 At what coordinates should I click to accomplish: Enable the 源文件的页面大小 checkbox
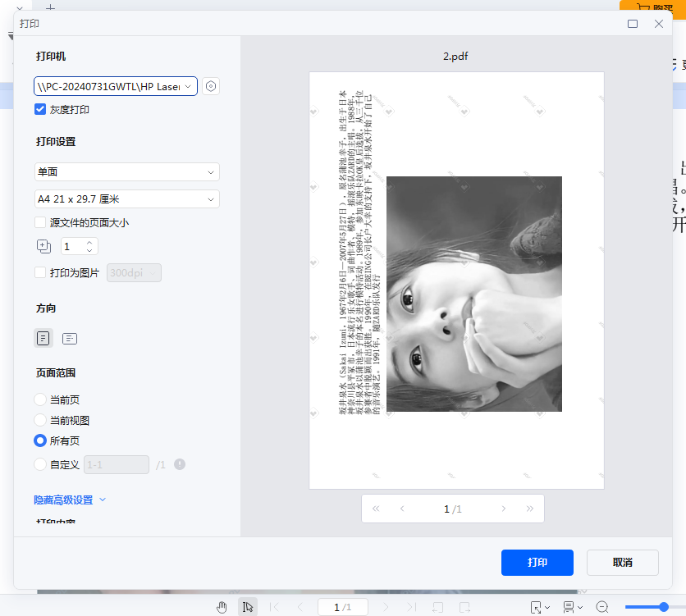(39, 221)
